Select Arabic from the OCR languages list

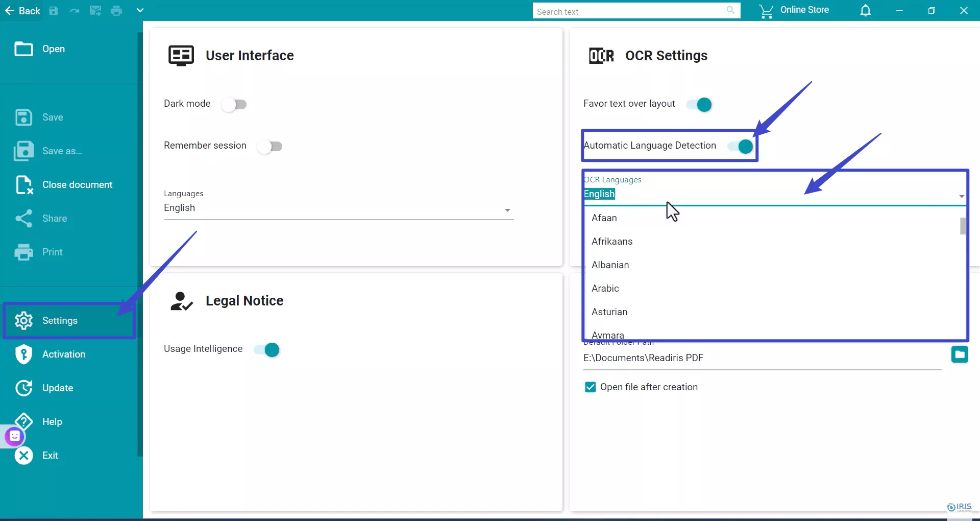coord(605,289)
